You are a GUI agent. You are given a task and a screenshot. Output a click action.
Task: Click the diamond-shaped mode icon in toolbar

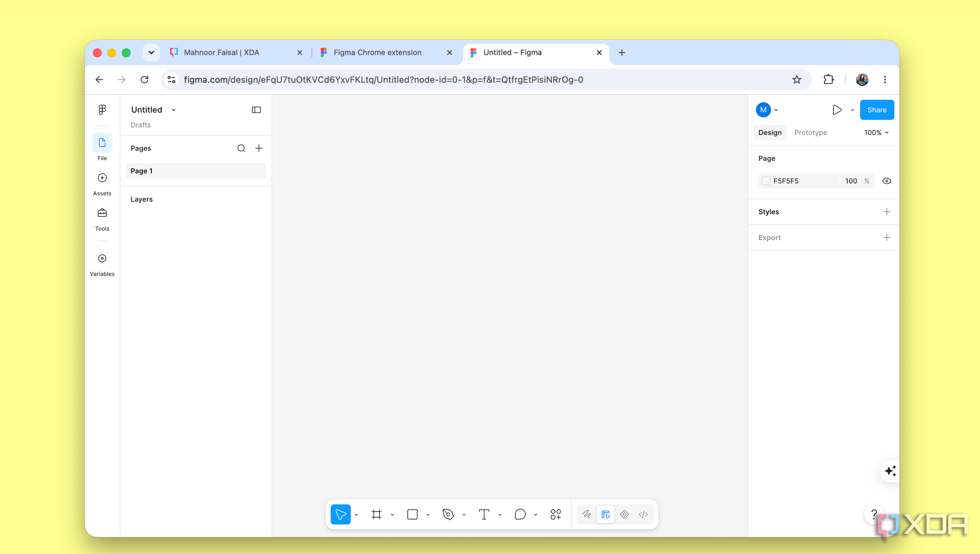[624, 514]
